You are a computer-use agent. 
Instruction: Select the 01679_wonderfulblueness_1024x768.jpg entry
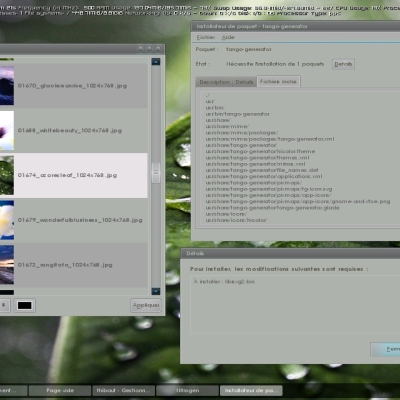[73, 220]
